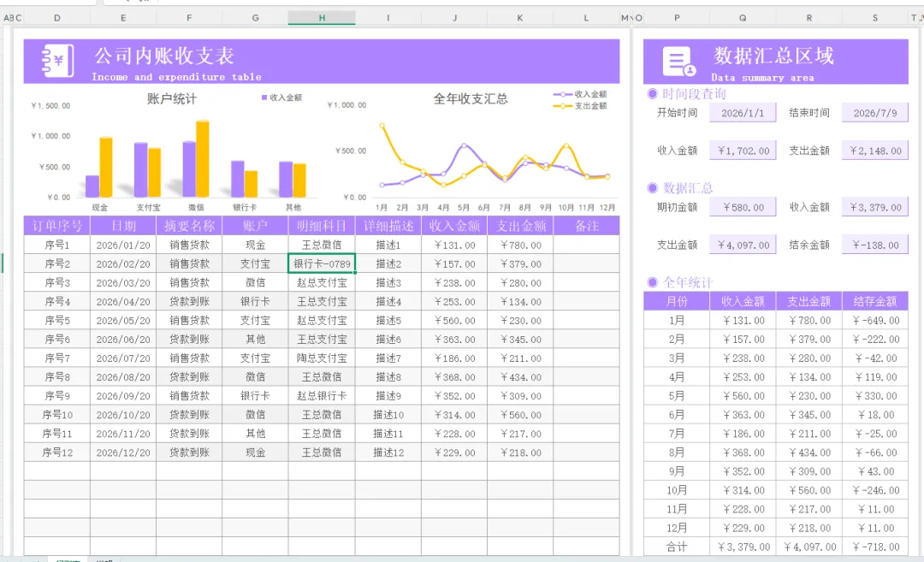Click the 结束时间 date field 2026/7/9
Image resolution: width=924 pixels, height=562 pixels.
pos(875,113)
